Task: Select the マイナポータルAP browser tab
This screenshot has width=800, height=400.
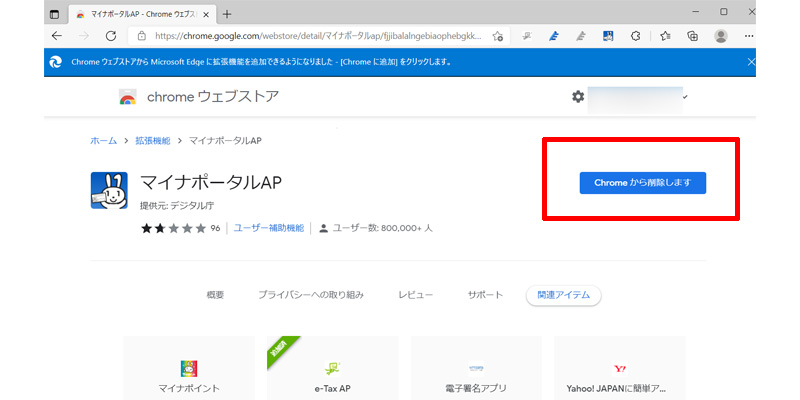Action: click(x=140, y=14)
